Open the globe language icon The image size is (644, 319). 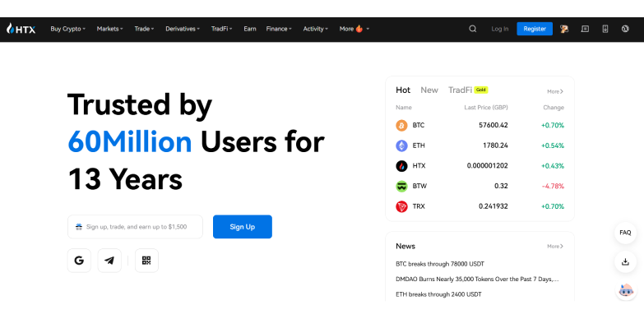click(625, 29)
